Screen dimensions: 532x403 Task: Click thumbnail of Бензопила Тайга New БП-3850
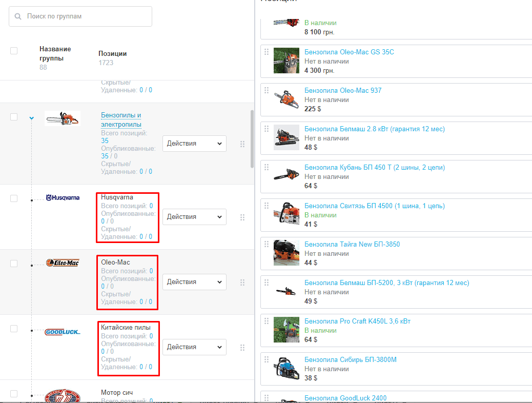tap(287, 253)
